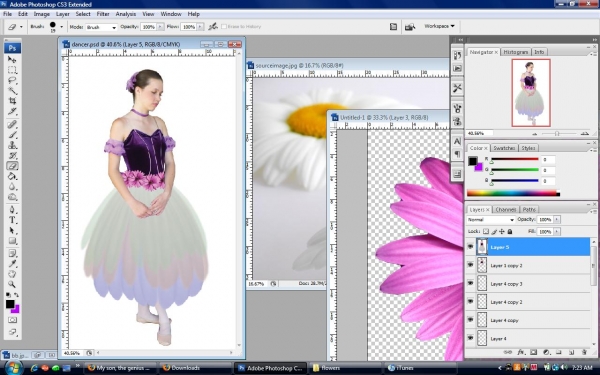Viewport: 600px width, 375px height.
Task: Enable the Erase to History checkbox
Action: pyautogui.click(x=224, y=26)
